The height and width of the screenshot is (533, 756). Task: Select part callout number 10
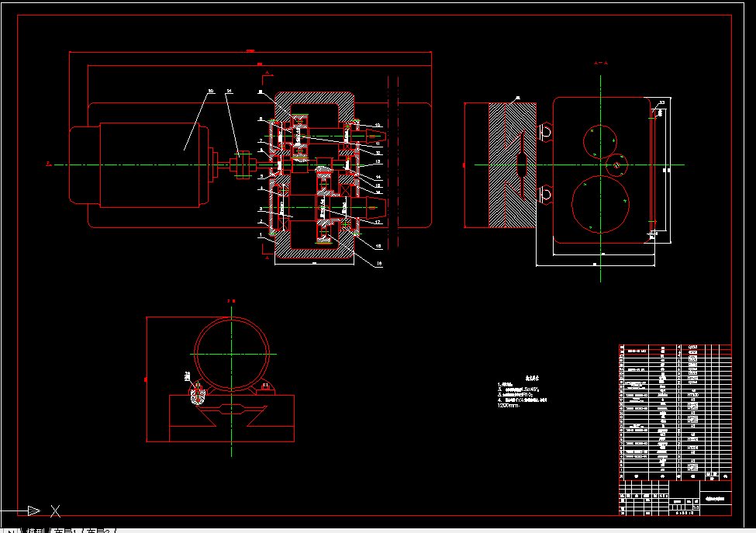click(378, 126)
